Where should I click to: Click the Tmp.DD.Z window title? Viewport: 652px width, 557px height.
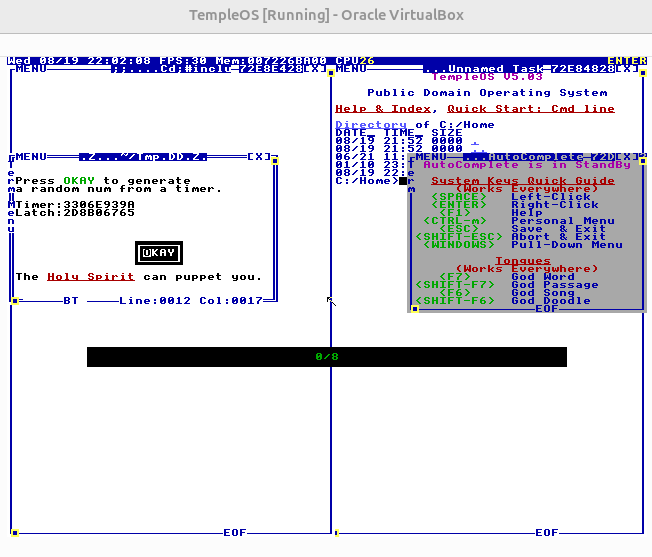point(143,157)
